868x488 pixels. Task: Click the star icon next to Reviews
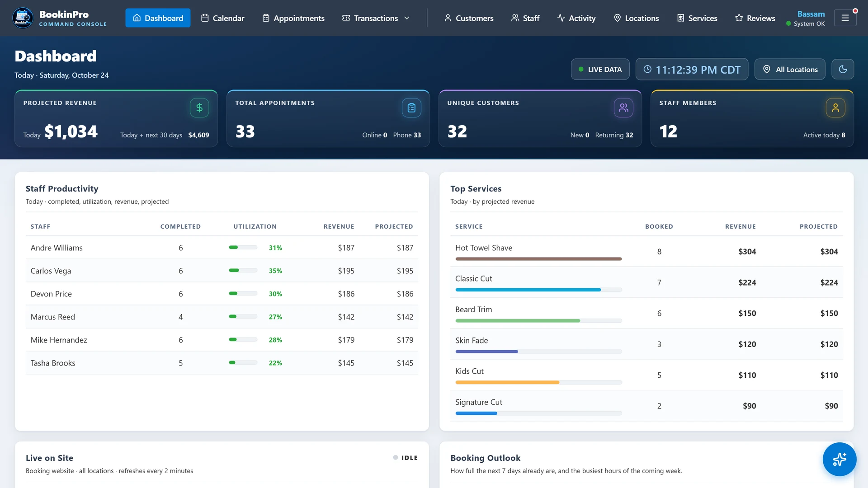[x=739, y=18]
